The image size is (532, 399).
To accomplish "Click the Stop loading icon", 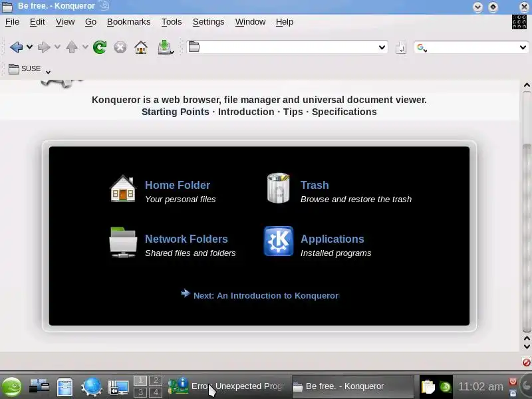I will click(120, 47).
